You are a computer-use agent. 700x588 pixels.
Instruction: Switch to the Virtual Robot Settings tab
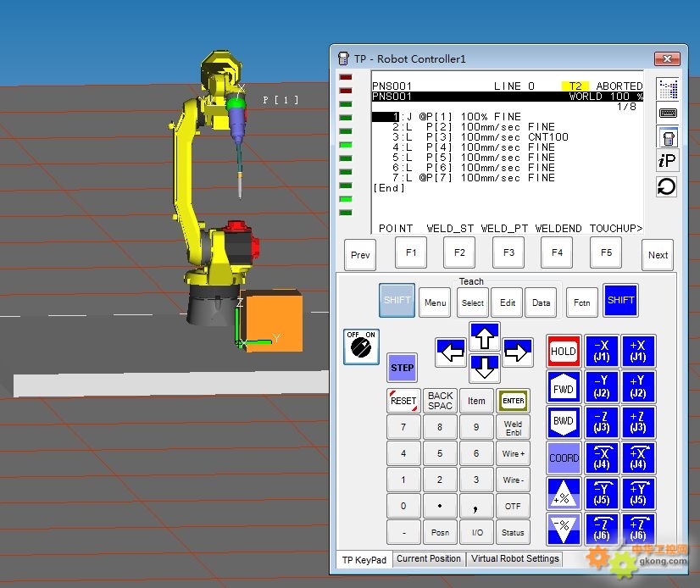tap(514, 558)
